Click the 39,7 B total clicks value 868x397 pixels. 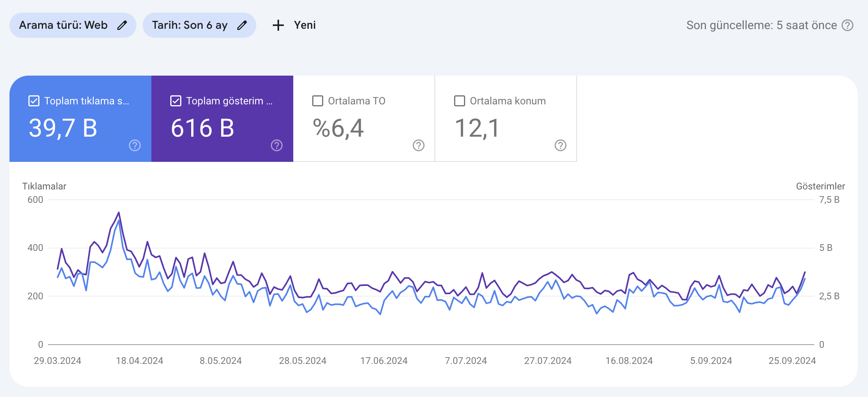coord(63,128)
